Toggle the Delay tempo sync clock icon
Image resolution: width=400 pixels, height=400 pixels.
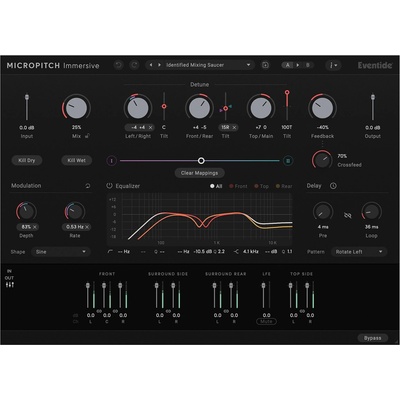[x=333, y=186]
